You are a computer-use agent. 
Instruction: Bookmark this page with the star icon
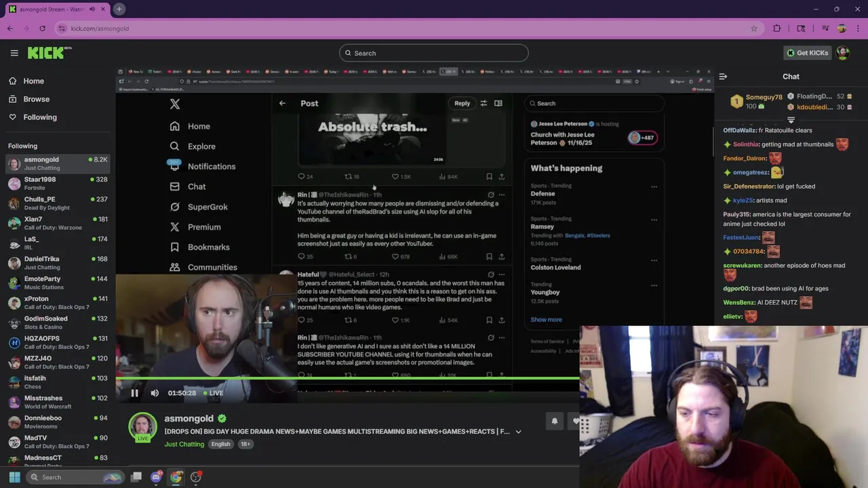753,28
